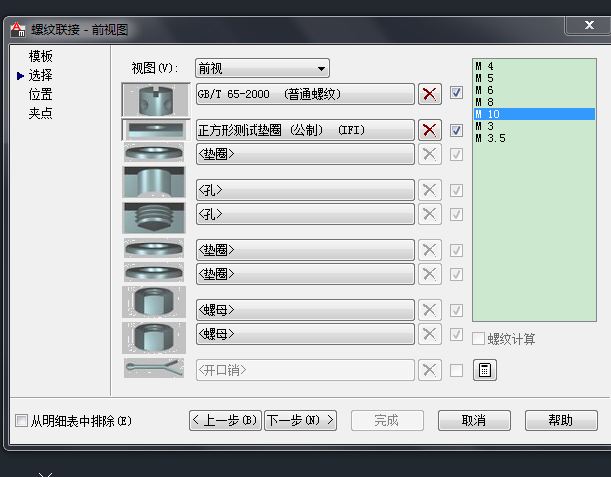Click the first nut (螺母) thumbnail icon
This screenshot has width=611, height=477.
[x=154, y=302]
